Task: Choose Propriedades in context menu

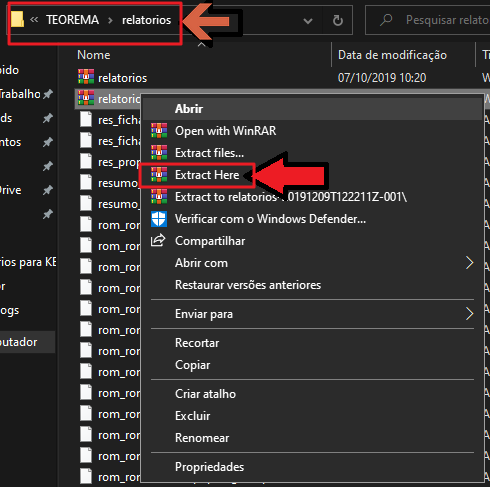Action: point(312,467)
